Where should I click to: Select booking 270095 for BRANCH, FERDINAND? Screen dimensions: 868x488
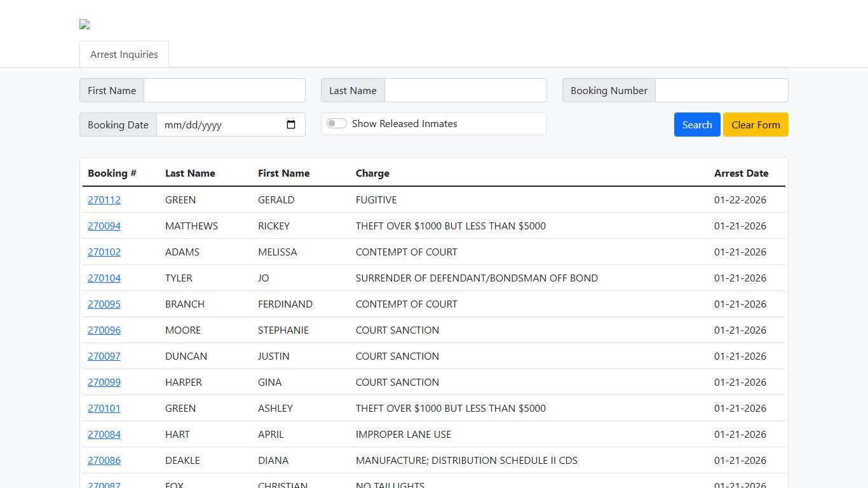click(104, 304)
